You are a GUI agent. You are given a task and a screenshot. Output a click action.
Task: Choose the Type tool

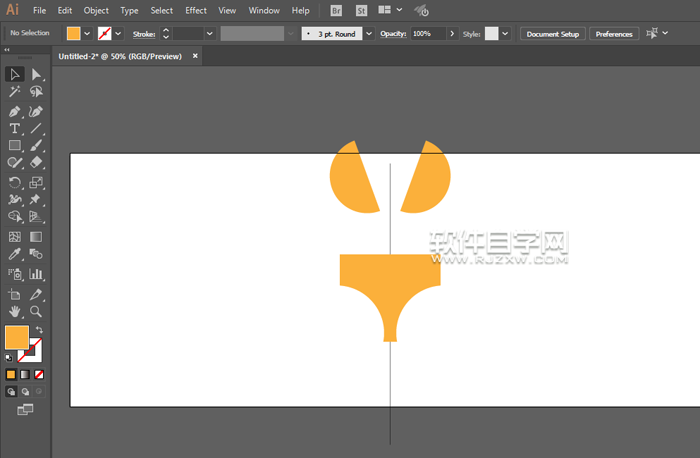coord(15,129)
